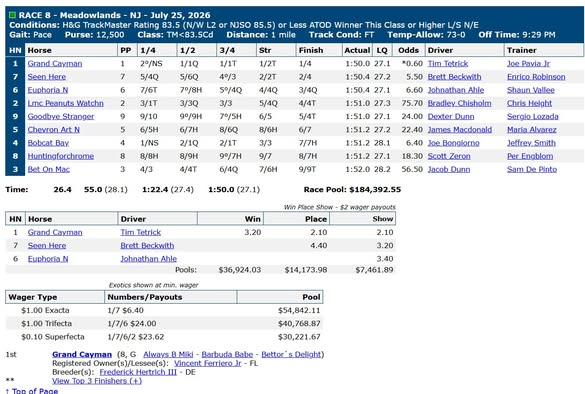Image resolution: width=585 pixels, height=394 pixels.
Task: Open driver Jacob Dunn link
Action: click(449, 169)
